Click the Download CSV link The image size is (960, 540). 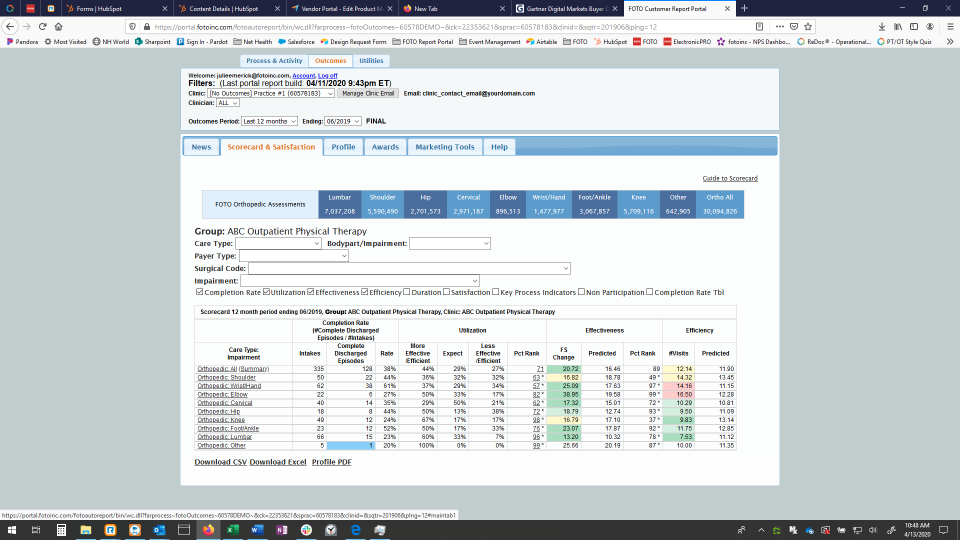[220, 462]
